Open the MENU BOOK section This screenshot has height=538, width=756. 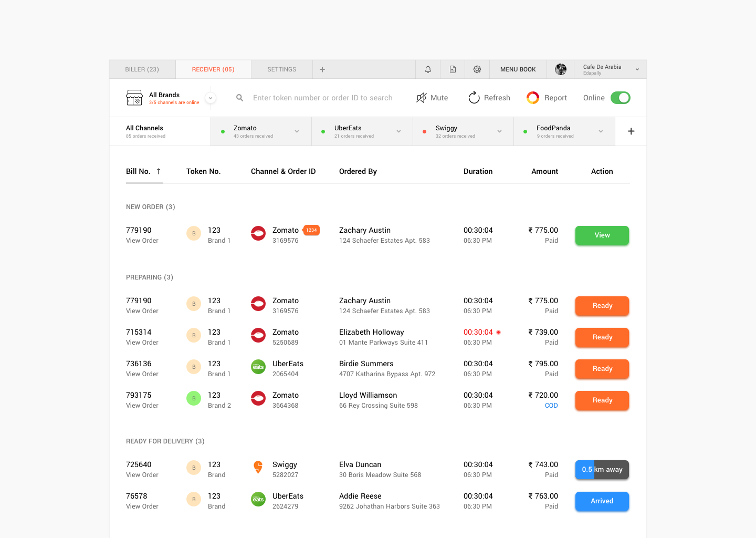click(x=518, y=69)
